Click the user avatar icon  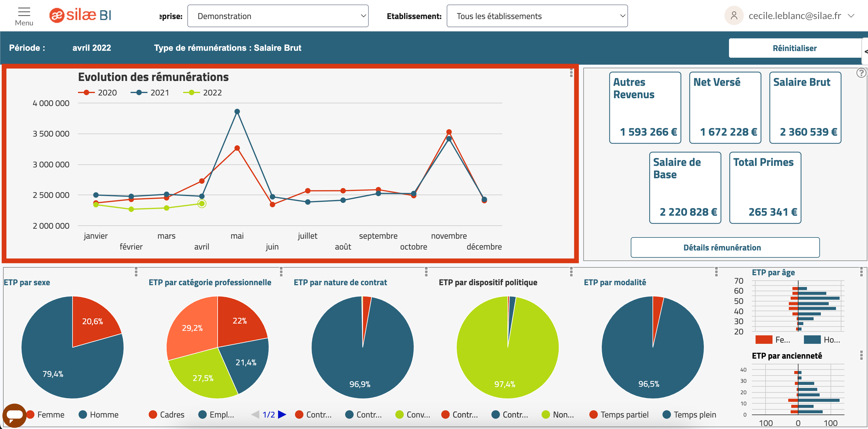(x=734, y=15)
